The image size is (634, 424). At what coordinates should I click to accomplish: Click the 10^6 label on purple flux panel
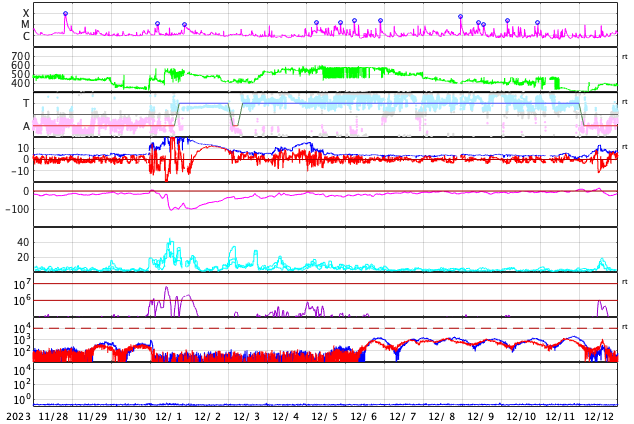pos(21,301)
